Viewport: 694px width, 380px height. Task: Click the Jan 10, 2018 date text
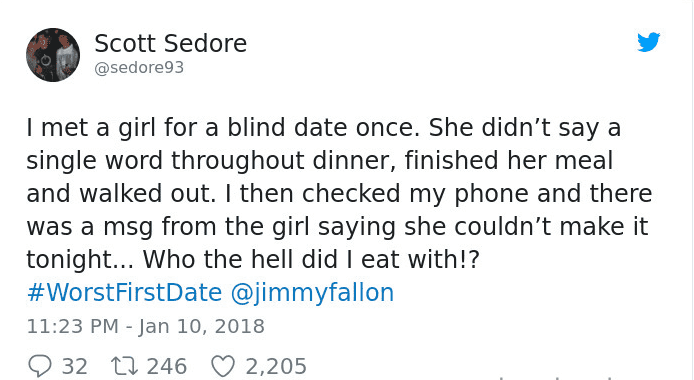201,326
